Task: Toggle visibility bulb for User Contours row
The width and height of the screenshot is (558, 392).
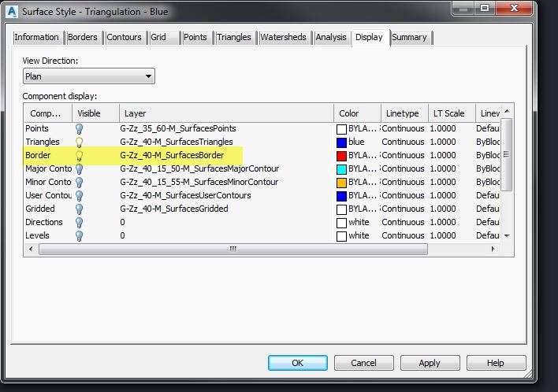Action: pyautogui.click(x=79, y=195)
